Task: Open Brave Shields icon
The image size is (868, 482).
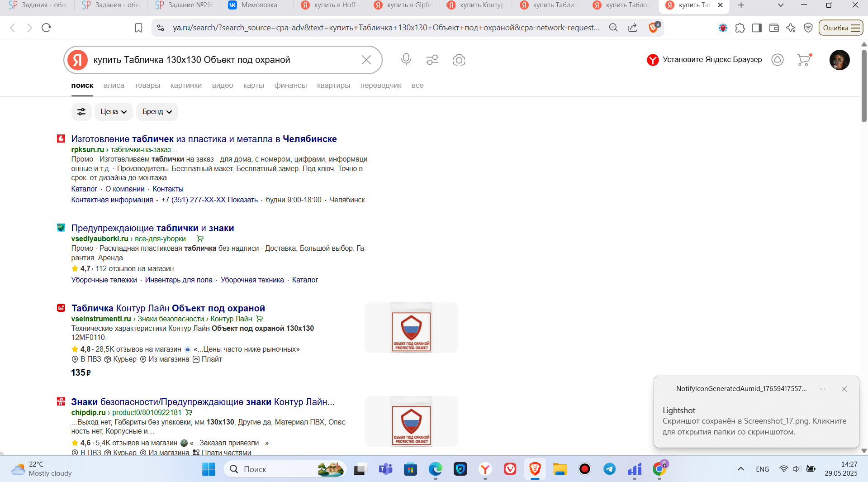Action: [654, 27]
